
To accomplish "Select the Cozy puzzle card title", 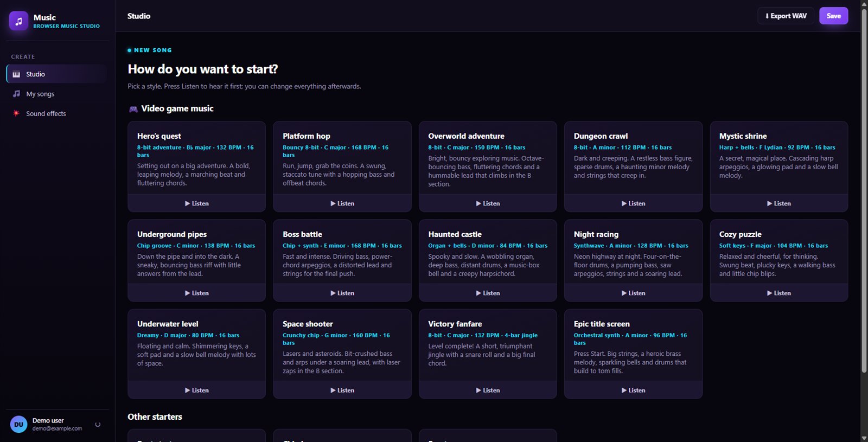I will pos(741,234).
